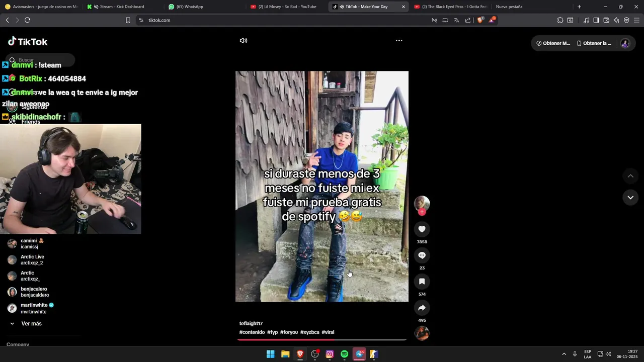Screen dimensions: 644x362
Task: Click the Brave VPN shield icon
Action: 626,20
